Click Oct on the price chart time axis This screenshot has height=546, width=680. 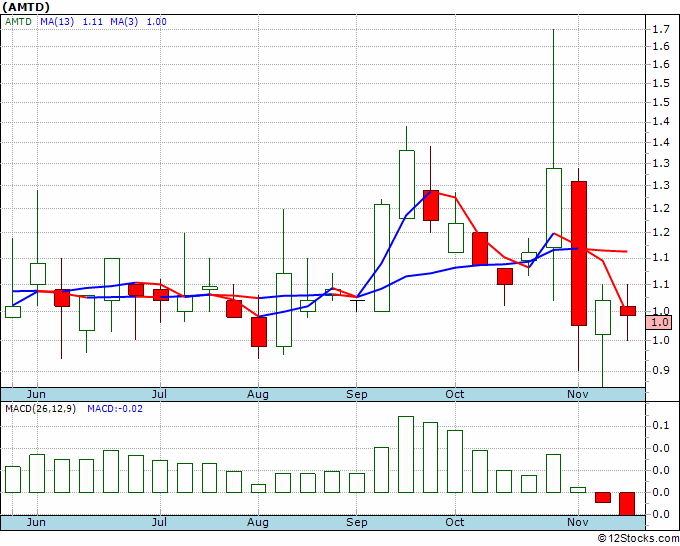point(454,394)
